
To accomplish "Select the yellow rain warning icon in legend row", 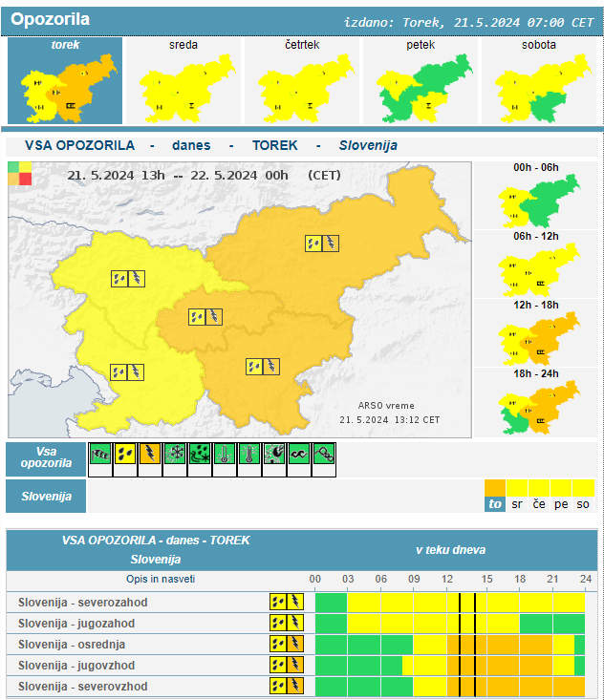I will [125, 455].
